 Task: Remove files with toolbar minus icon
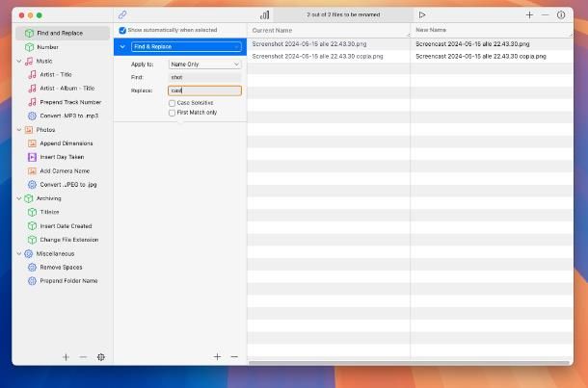tap(546, 15)
